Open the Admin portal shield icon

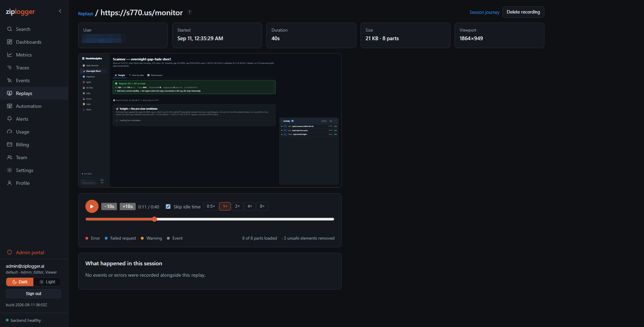(10, 252)
